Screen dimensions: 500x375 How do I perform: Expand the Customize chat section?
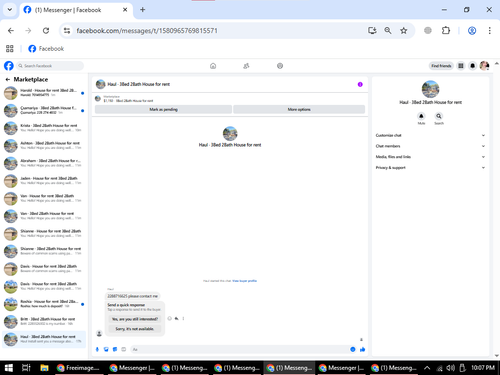click(430, 135)
